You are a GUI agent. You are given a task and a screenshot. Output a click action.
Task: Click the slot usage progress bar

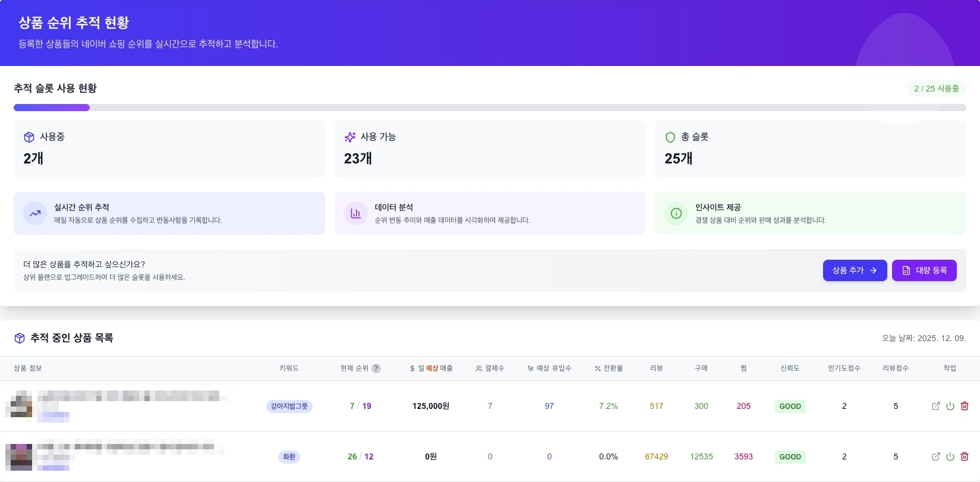490,108
